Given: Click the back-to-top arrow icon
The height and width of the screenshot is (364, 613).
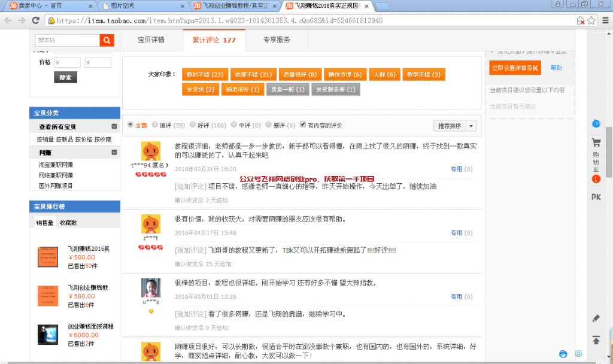Looking at the screenshot, I should pyautogui.click(x=596, y=340).
